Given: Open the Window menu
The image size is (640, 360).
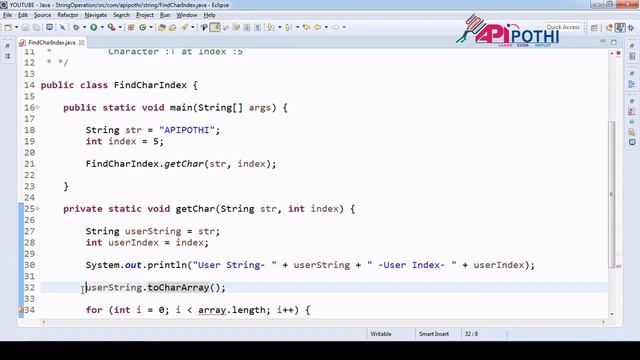Looking at the screenshot, I should pos(187,15).
